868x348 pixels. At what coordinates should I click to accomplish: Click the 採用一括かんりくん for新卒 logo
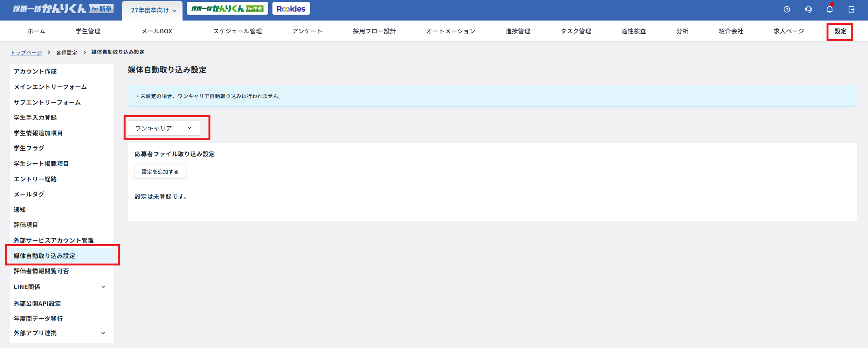(63, 9)
